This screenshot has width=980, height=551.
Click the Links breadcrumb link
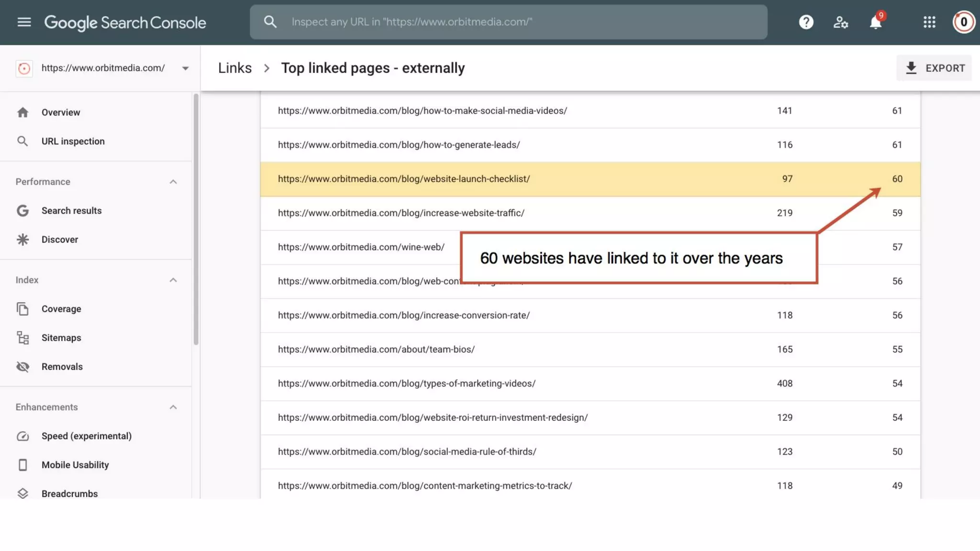click(234, 68)
